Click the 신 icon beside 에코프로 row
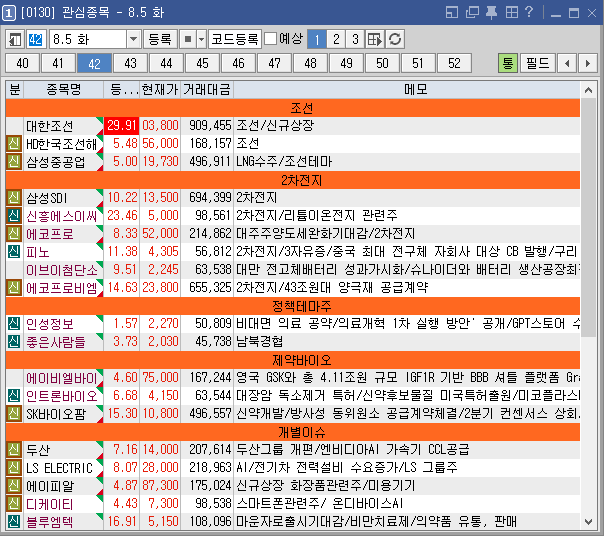604x536 pixels. 14,234
